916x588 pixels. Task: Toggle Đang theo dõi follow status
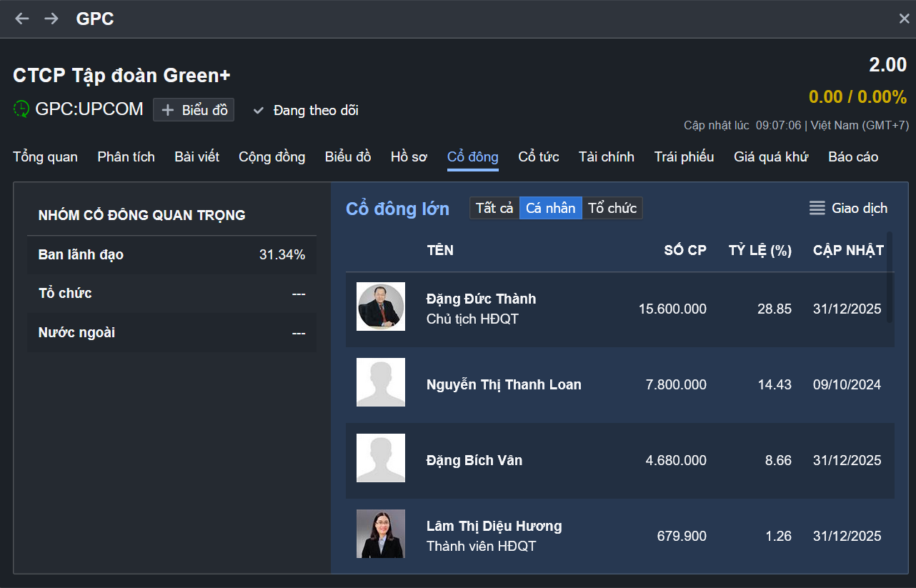click(306, 110)
